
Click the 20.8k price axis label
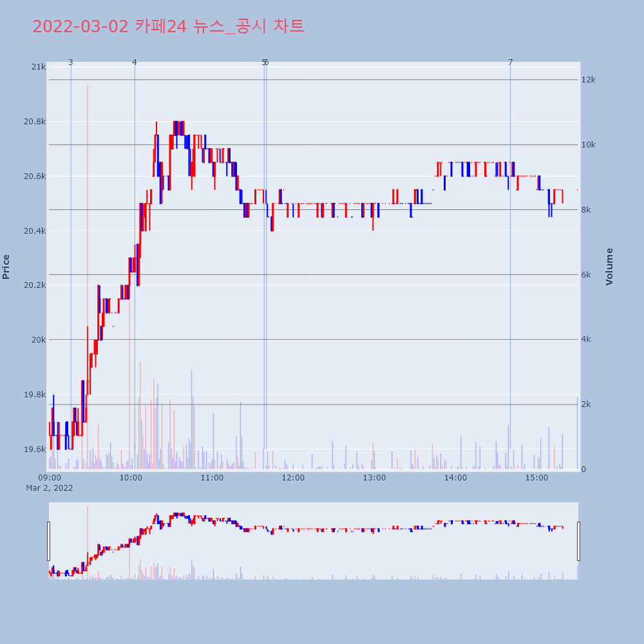35,122
